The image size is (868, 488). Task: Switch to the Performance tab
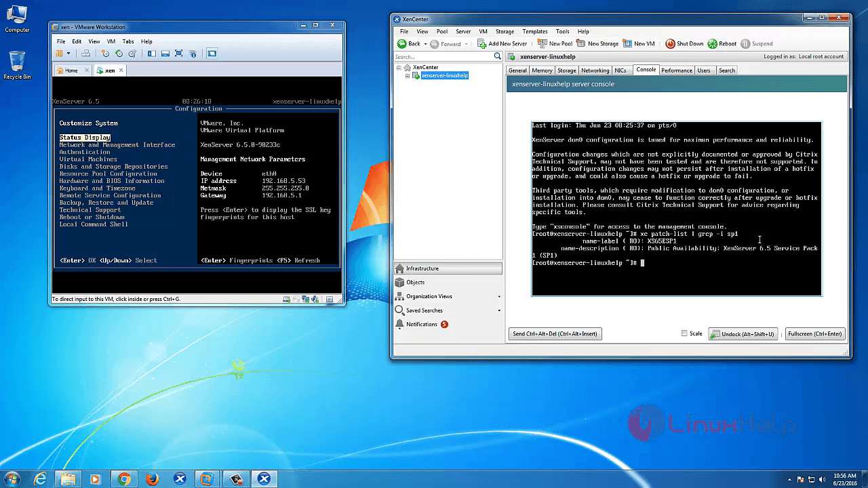(677, 70)
